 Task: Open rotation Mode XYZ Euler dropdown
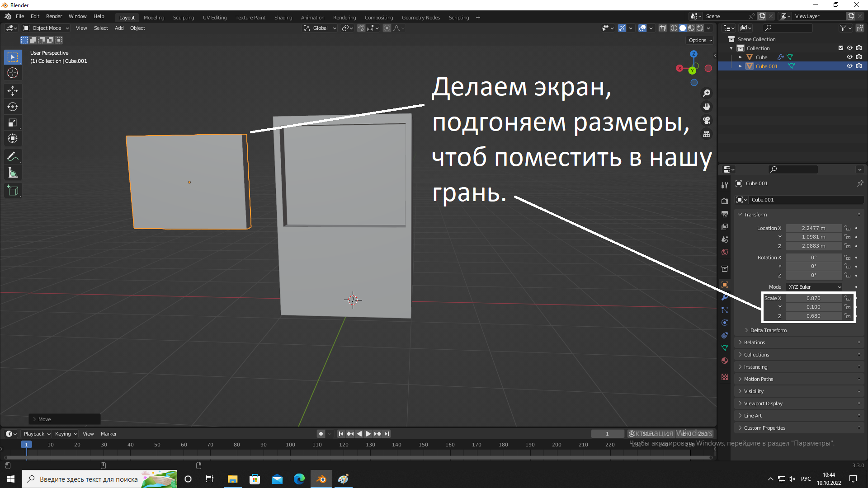coord(814,287)
